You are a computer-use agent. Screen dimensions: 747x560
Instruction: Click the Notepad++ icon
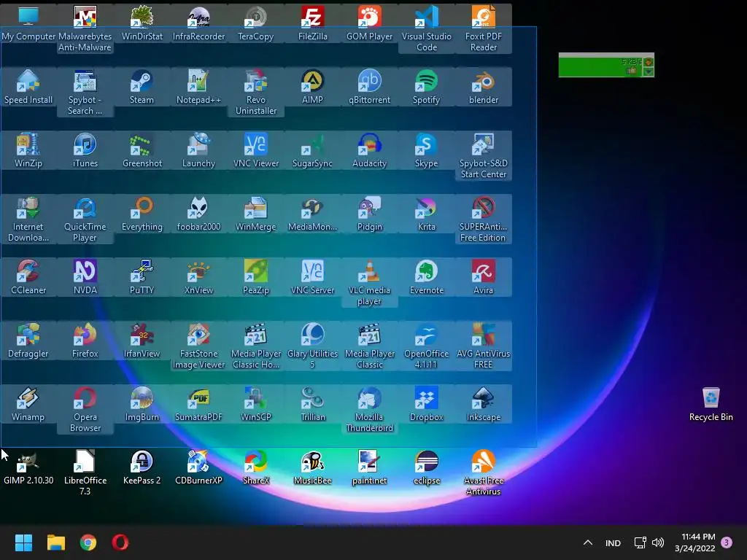[x=198, y=87]
